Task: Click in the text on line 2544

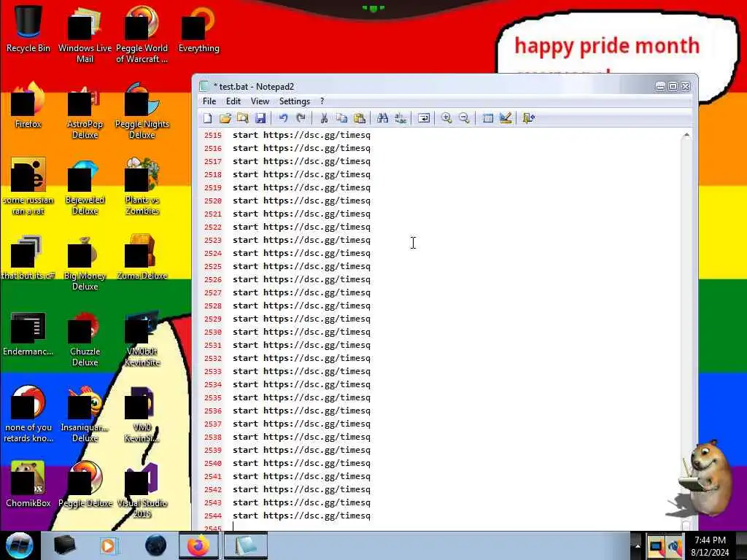Action: click(301, 516)
